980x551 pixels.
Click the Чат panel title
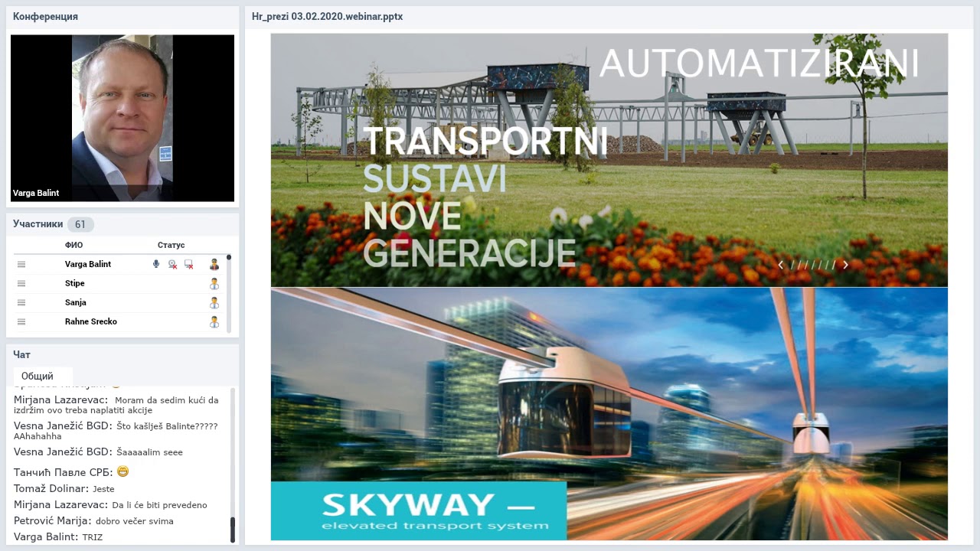[21, 354]
